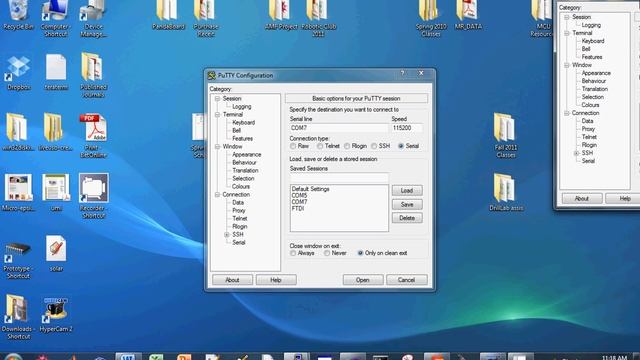Click the Saved Sessions name field
This screenshot has height=360, width=640.
[x=339, y=178]
